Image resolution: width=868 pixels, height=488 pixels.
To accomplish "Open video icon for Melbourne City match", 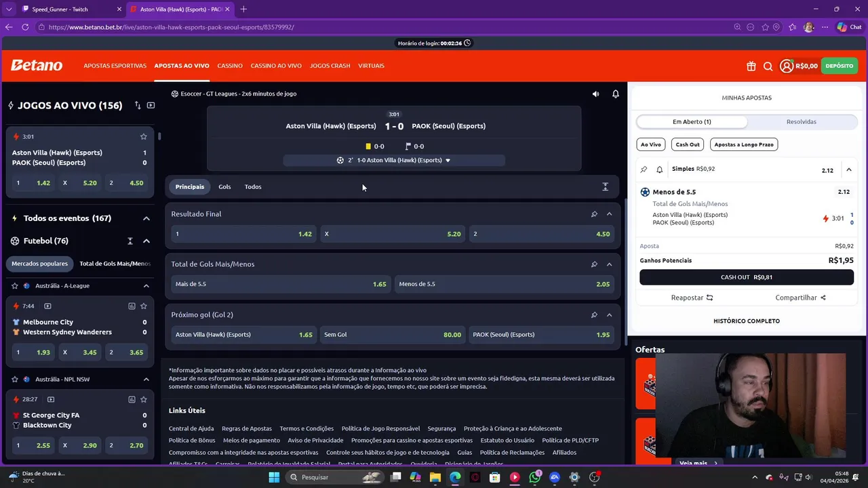I will tap(47, 306).
